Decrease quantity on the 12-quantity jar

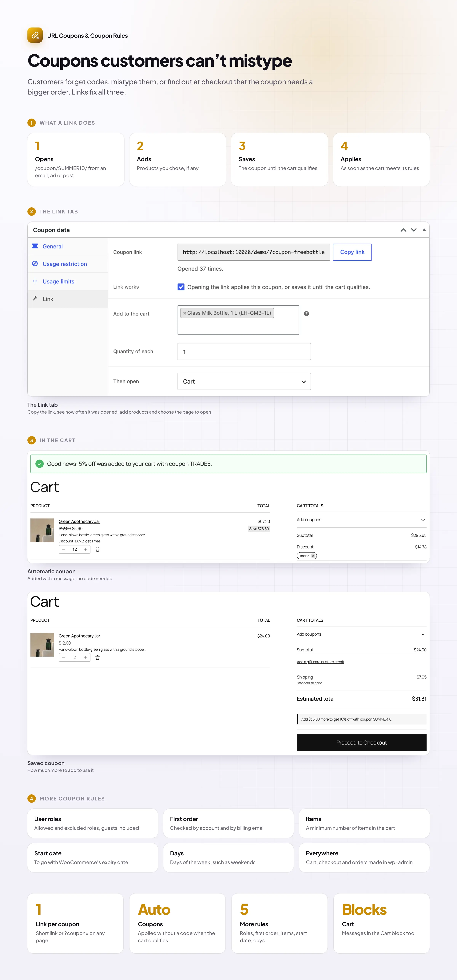tap(63, 549)
